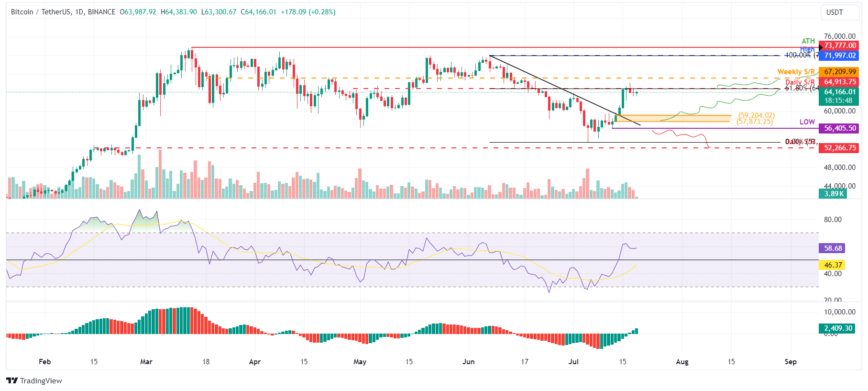Select the open value O63,987.92

(138, 12)
